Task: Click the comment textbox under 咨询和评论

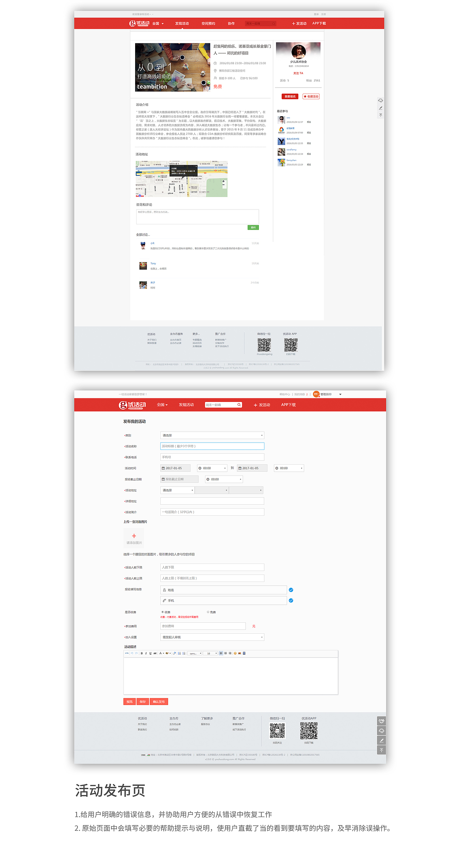Action: tap(198, 217)
